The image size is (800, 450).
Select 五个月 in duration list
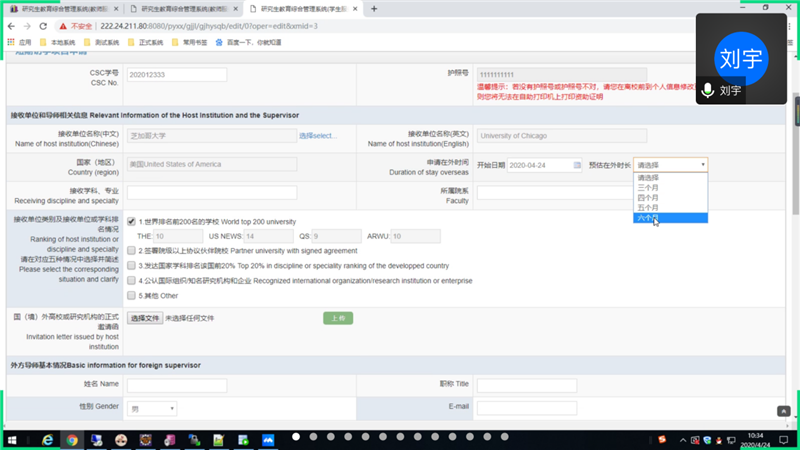click(x=670, y=208)
